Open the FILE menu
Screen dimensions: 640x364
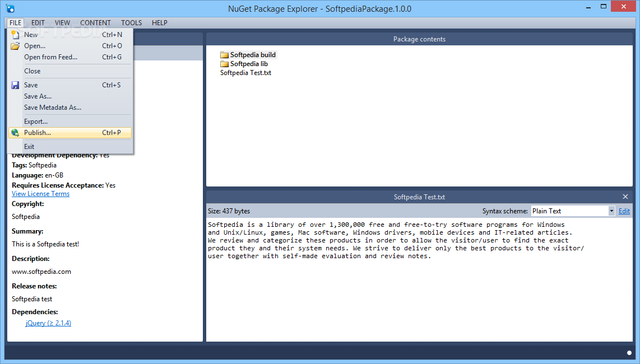coord(15,23)
